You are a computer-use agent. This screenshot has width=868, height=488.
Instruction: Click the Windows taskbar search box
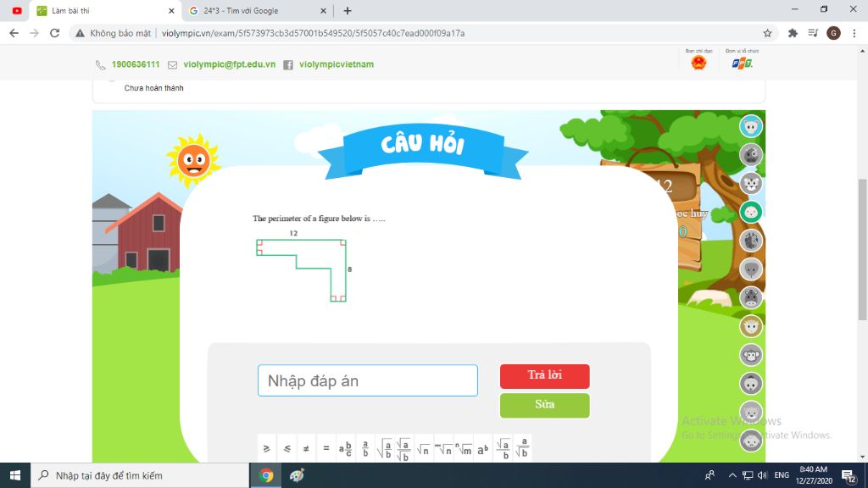(x=140, y=475)
